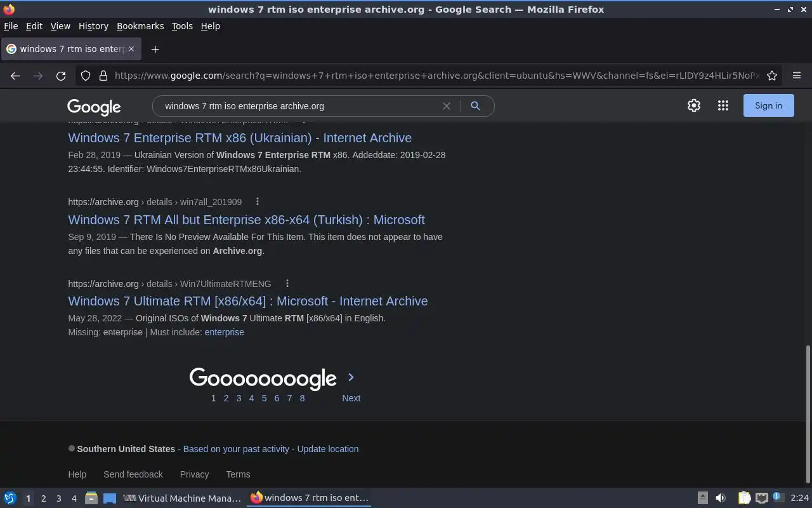The width and height of the screenshot is (812, 508).
Task: Click the Update location link
Action: click(328, 449)
